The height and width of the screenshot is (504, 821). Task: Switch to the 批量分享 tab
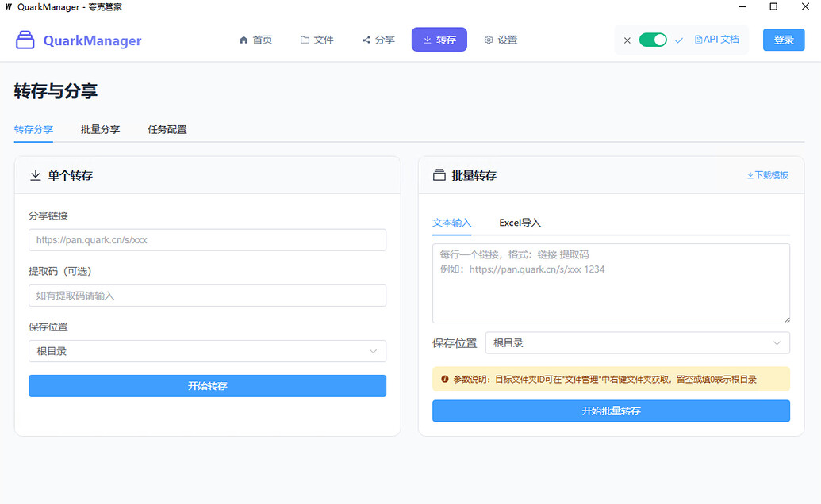(x=100, y=129)
